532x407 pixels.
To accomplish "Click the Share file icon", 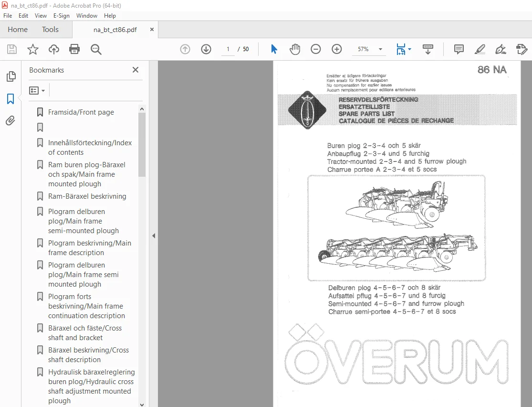I will (522, 49).
